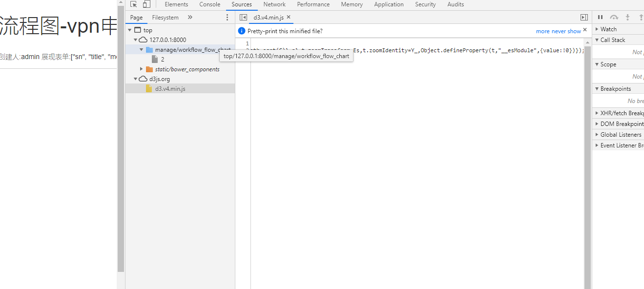Close the d3.v4.min.js editor tab
This screenshot has width=644, height=289.
[x=289, y=17]
